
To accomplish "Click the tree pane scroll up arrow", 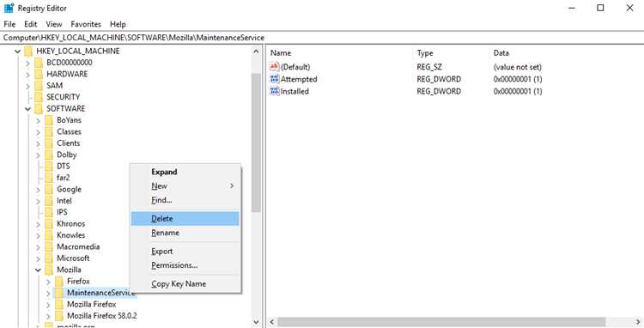I will pos(256,52).
